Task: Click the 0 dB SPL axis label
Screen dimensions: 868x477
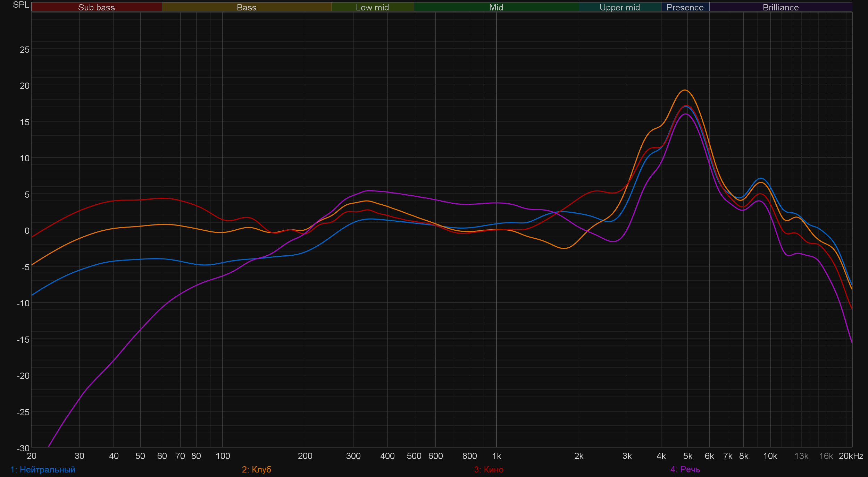Action: 27,231
